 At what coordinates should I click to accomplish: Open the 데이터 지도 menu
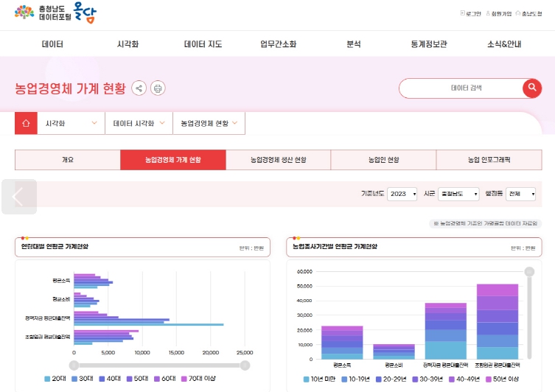point(203,44)
